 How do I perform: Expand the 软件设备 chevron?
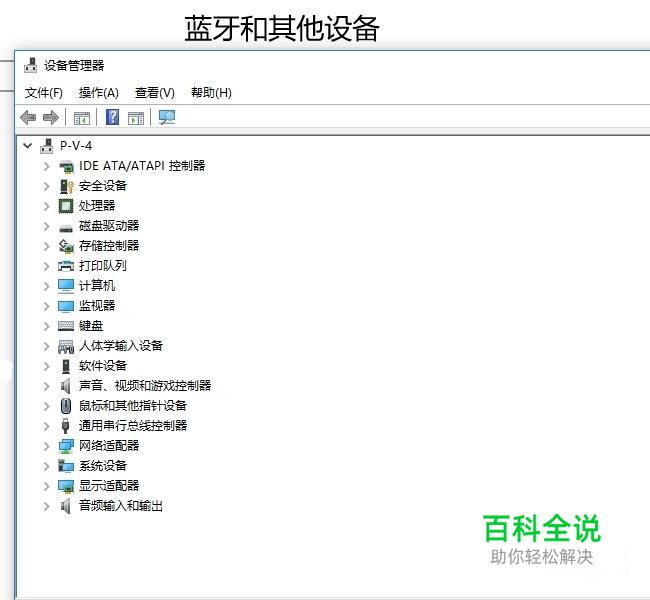pos(46,366)
